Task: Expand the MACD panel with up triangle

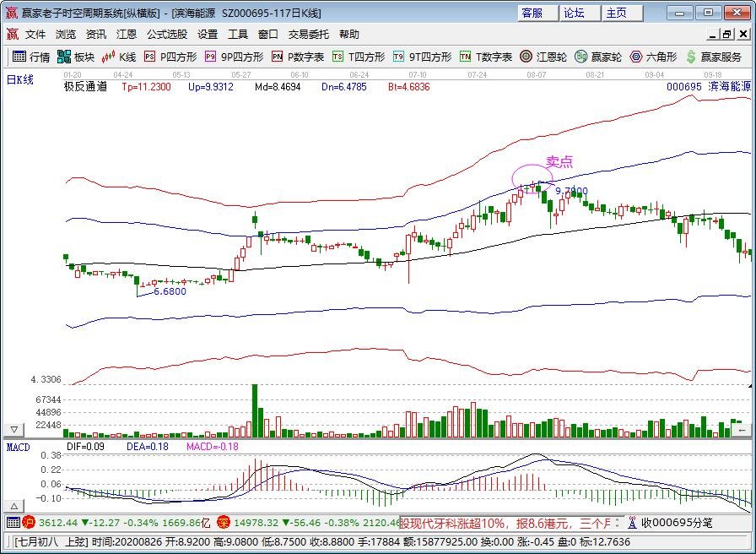Action: click(14, 506)
